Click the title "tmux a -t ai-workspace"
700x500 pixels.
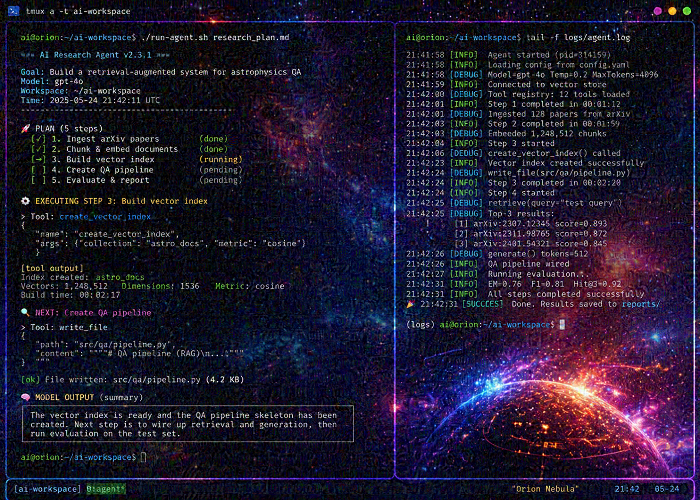coord(78,11)
